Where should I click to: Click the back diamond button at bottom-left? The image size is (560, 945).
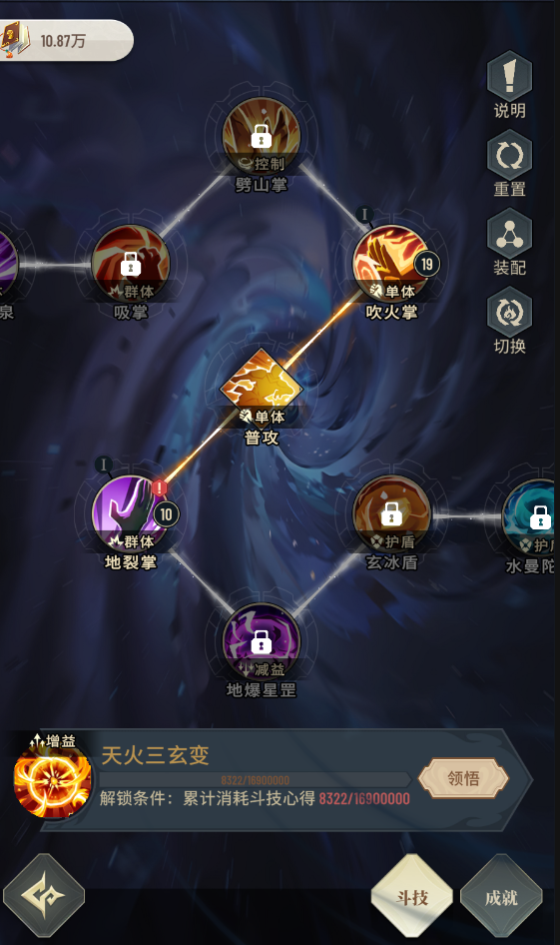44,896
